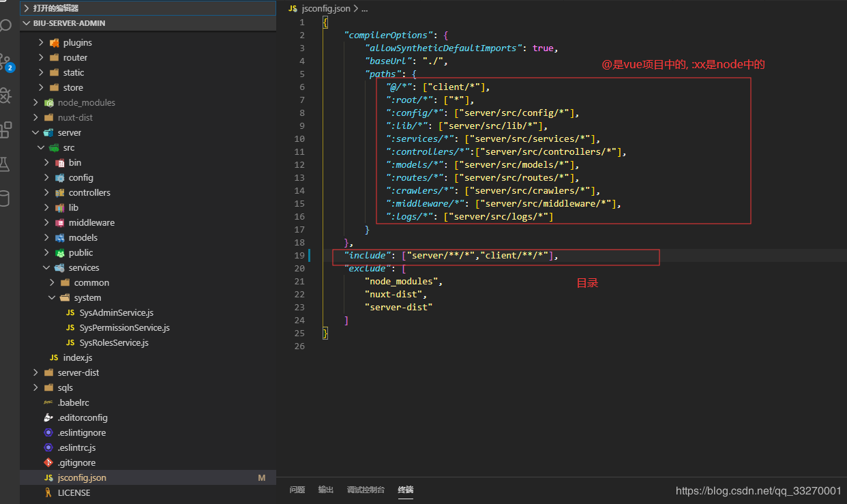Open the database view icon

click(5, 198)
